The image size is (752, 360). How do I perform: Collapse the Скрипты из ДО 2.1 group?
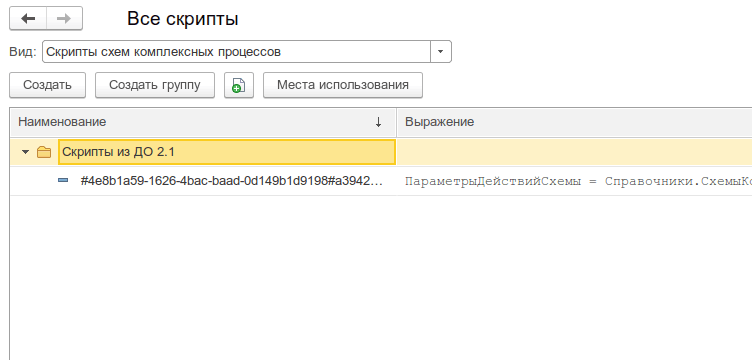tap(26, 152)
